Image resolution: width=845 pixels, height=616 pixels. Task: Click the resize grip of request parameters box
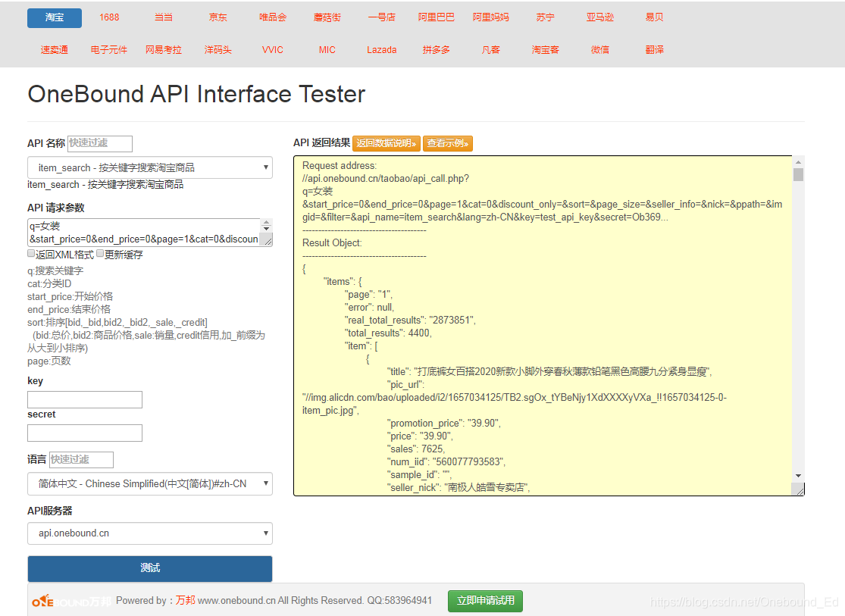click(268, 241)
